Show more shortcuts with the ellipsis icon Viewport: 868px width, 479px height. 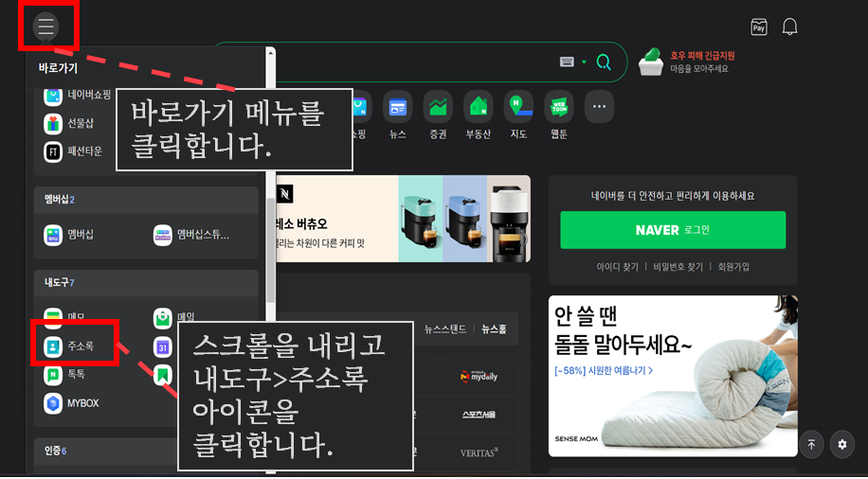click(599, 107)
